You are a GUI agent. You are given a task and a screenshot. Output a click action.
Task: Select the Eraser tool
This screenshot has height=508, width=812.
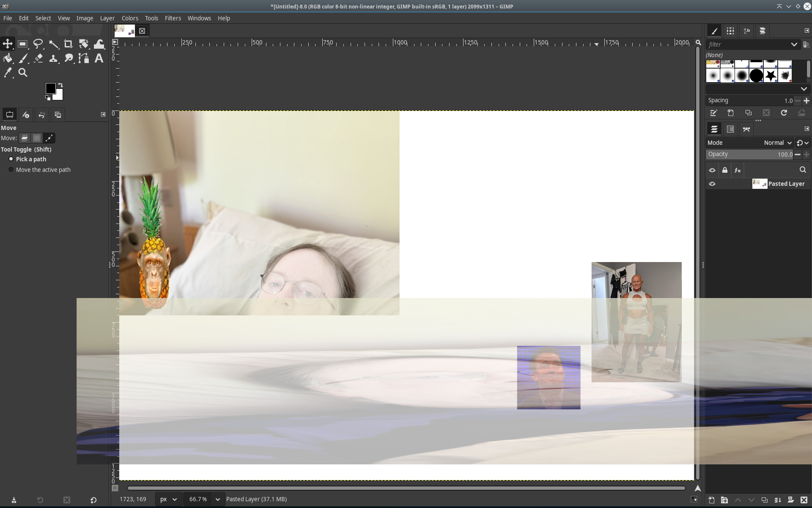tap(38, 58)
